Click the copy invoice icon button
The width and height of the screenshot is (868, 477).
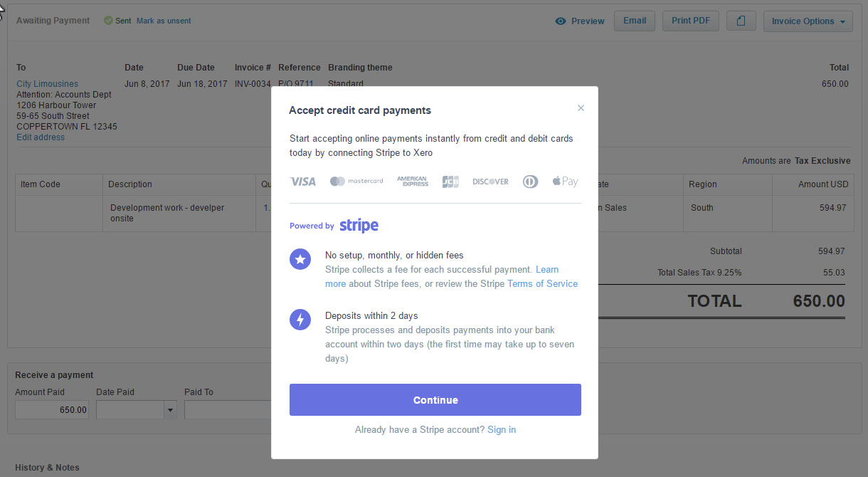(741, 21)
